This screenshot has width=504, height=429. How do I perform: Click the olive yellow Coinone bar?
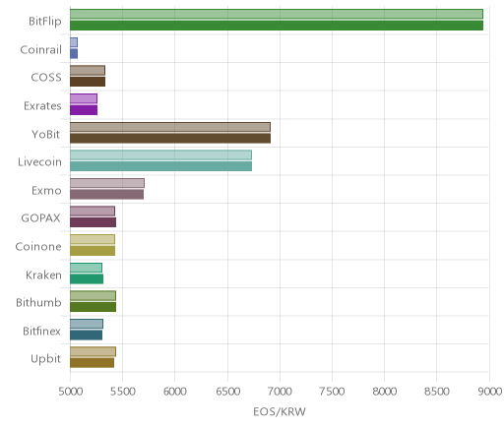(x=93, y=251)
